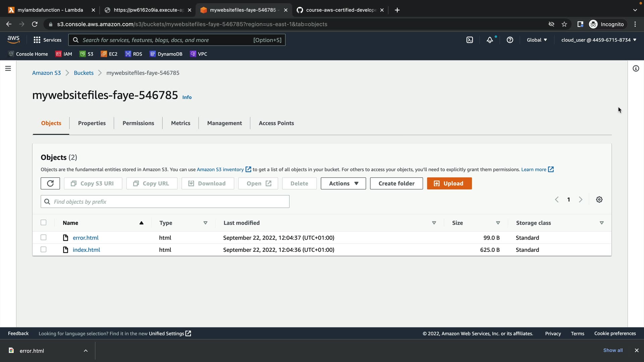Image resolution: width=644 pixels, height=362 pixels.
Task: Expand the cloud_user account menu
Action: 598,40
